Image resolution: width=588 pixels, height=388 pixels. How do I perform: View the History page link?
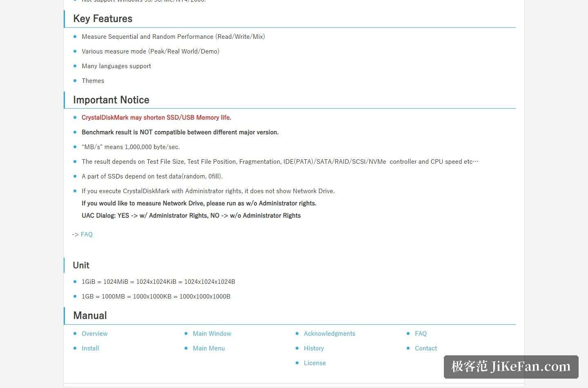(x=314, y=348)
